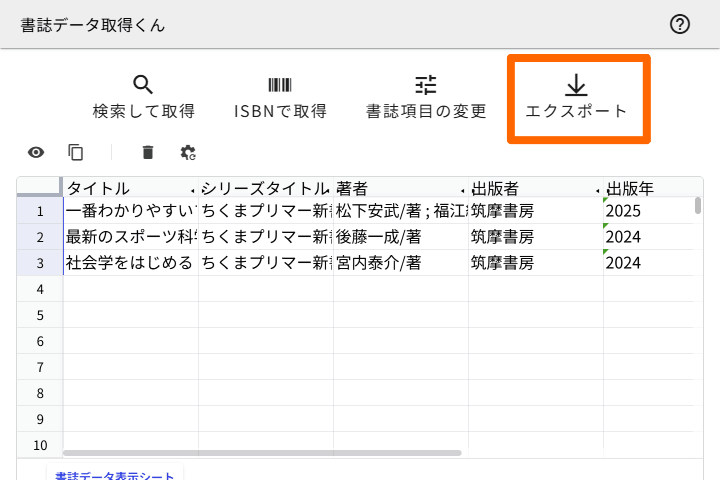
Task: Select the 出版年 column header
Action: pos(640,188)
